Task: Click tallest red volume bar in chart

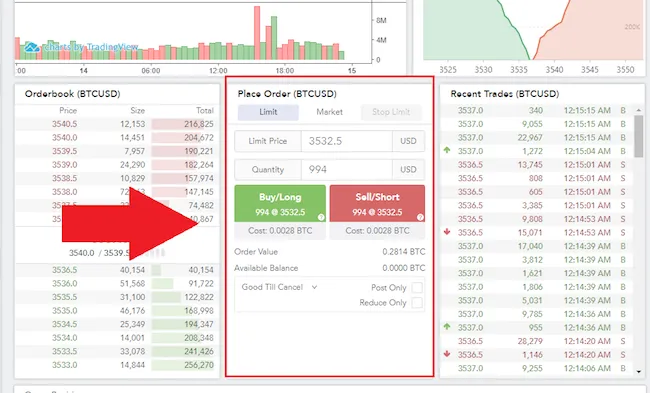Action: click(257, 33)
